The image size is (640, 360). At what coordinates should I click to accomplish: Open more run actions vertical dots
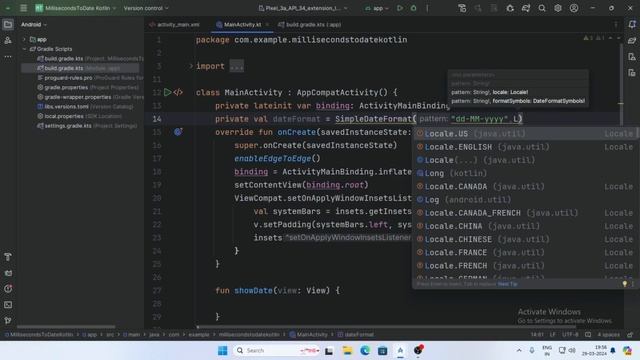(x=427, y=8)
